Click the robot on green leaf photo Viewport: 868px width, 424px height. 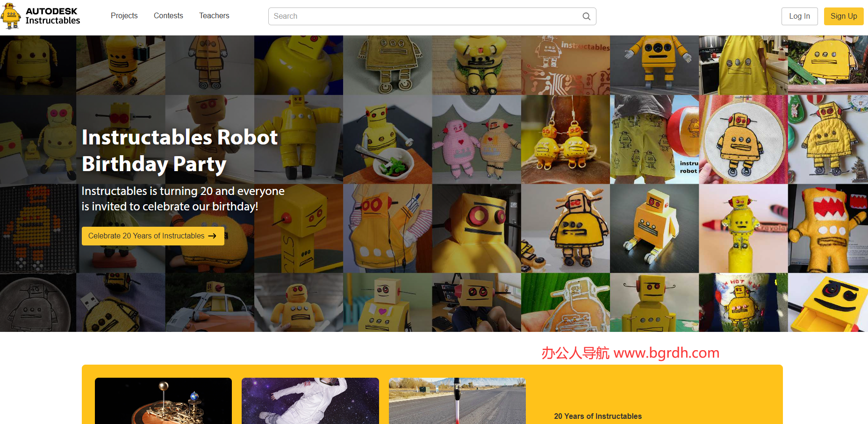[565, 302]
